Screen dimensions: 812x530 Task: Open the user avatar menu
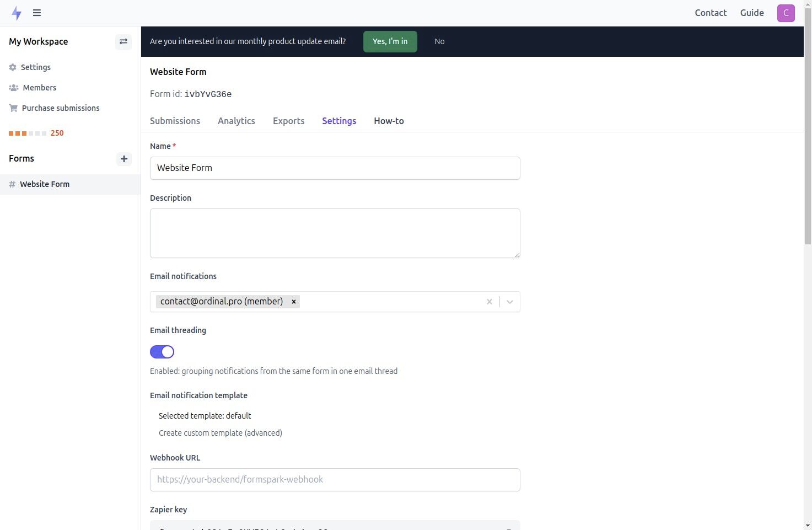pyautogui.click(x=786, y=13)
